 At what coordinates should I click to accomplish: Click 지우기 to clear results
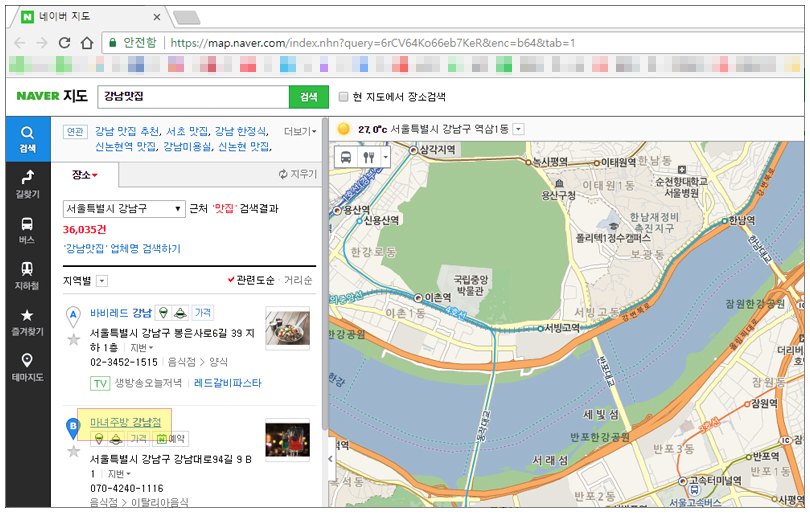click(298, 174)
